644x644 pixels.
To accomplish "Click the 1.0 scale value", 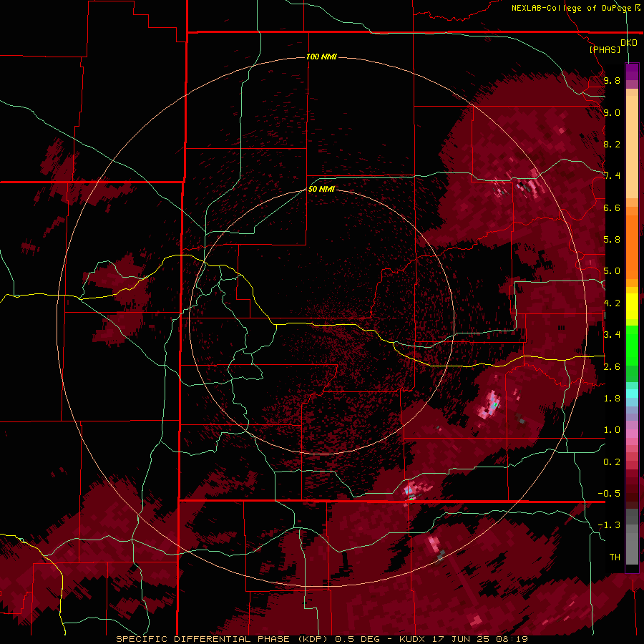I will click(x=612, y=430).
